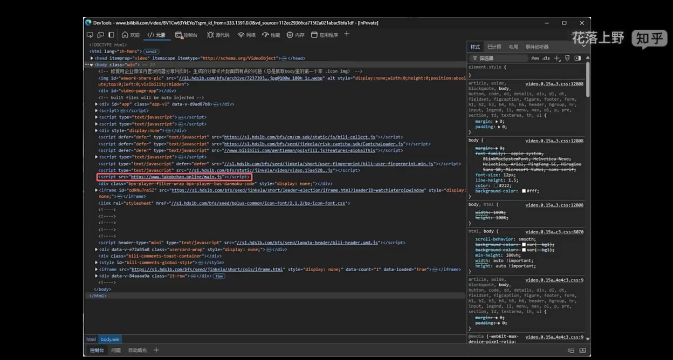Expand the head element node
The image size is (673, 360).
pyautogui.click(x=92, y=58)
